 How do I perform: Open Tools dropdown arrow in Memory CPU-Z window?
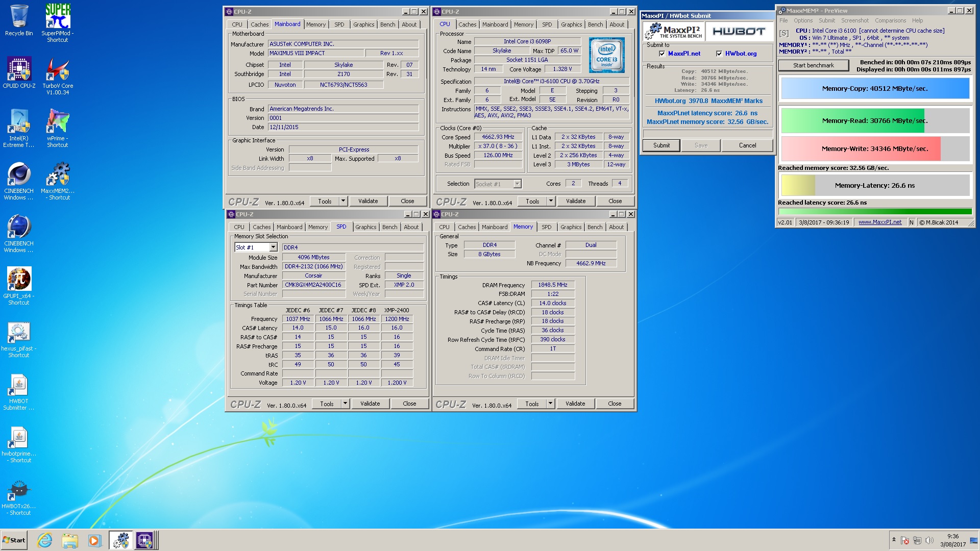550,404
